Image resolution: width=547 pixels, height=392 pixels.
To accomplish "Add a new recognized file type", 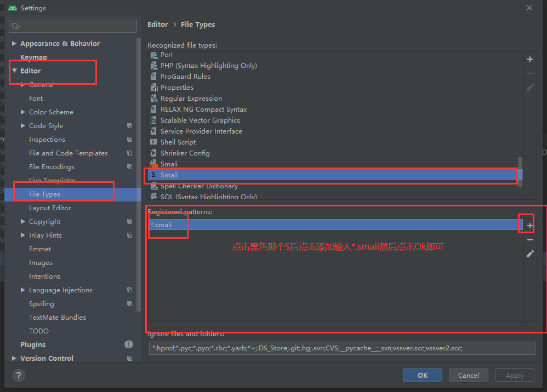I will coord(529,59).
